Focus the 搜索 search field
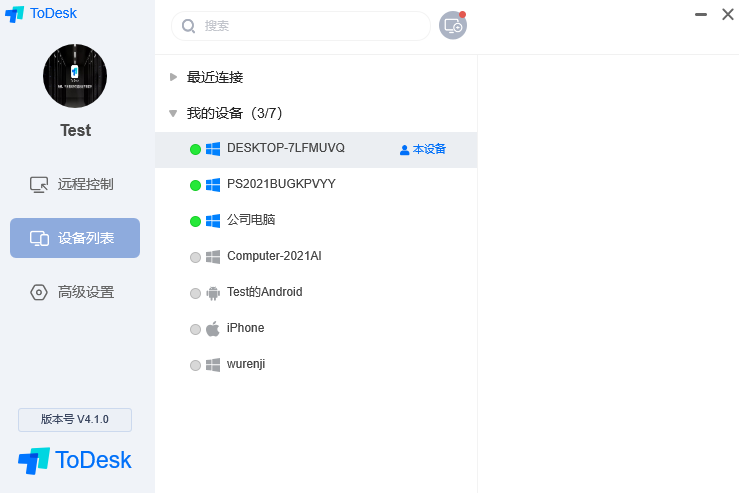This screenshot has width=739, height=493. [301, 26]
